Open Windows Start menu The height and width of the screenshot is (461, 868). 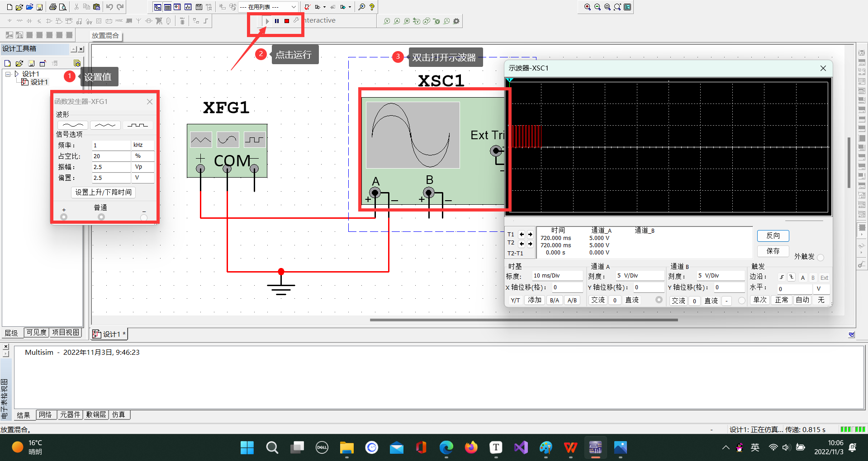point(247,447)
